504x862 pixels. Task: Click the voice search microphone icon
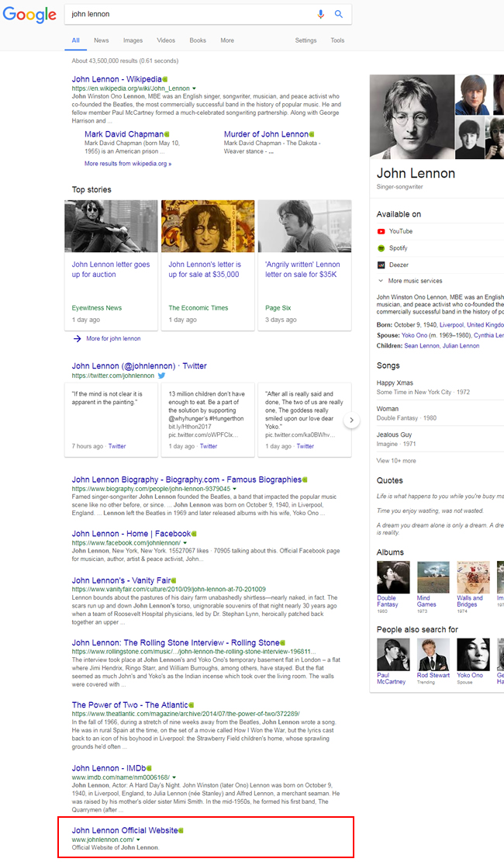click(x=321, y=14)
